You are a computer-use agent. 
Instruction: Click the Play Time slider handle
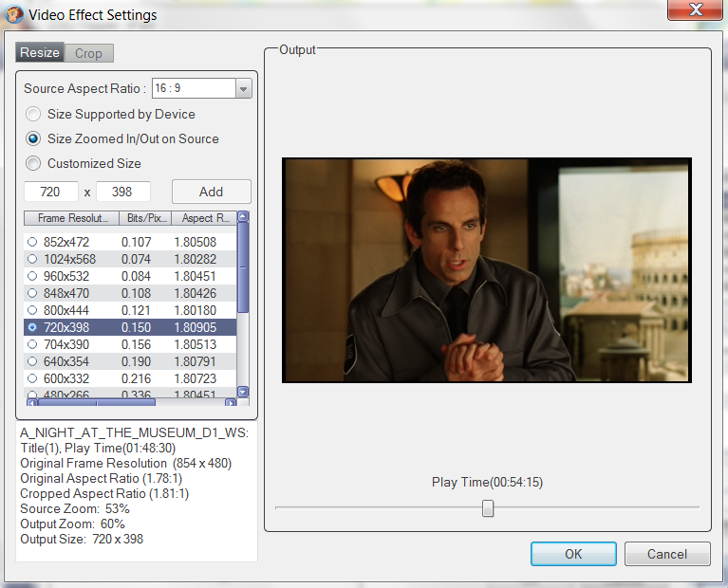(488, 508)
